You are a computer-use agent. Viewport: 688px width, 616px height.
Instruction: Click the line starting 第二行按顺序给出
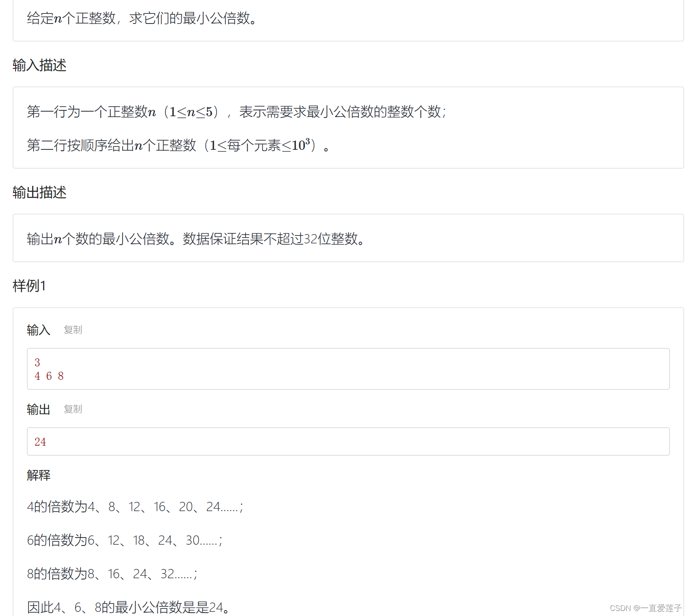(x=178, y=145)
